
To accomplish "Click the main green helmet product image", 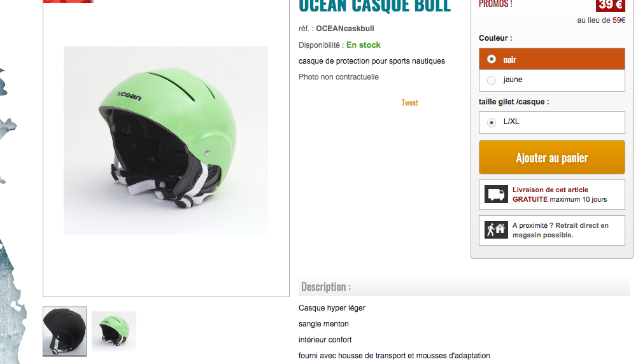I will [166, 140].
